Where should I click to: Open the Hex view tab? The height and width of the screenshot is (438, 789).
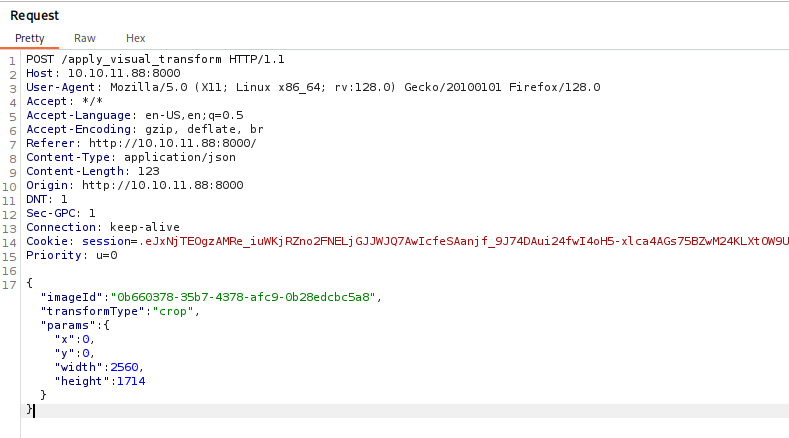pos(135,38)
